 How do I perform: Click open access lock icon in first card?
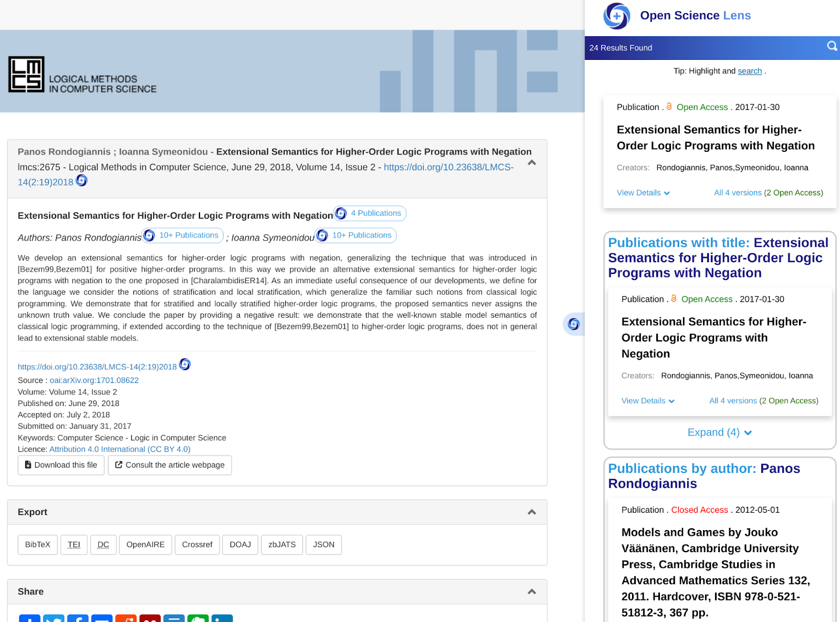pos(669,107)
